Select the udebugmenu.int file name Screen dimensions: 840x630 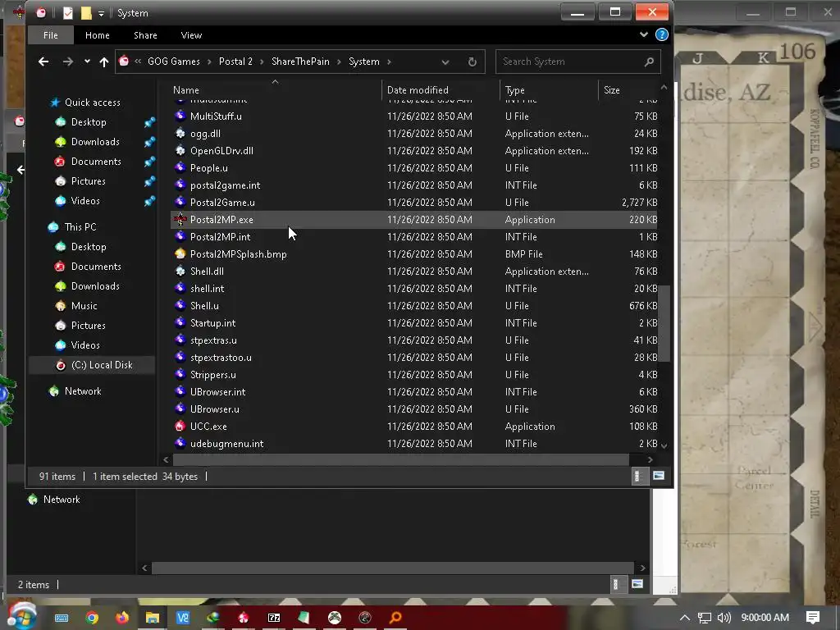(x=226, y=444)
